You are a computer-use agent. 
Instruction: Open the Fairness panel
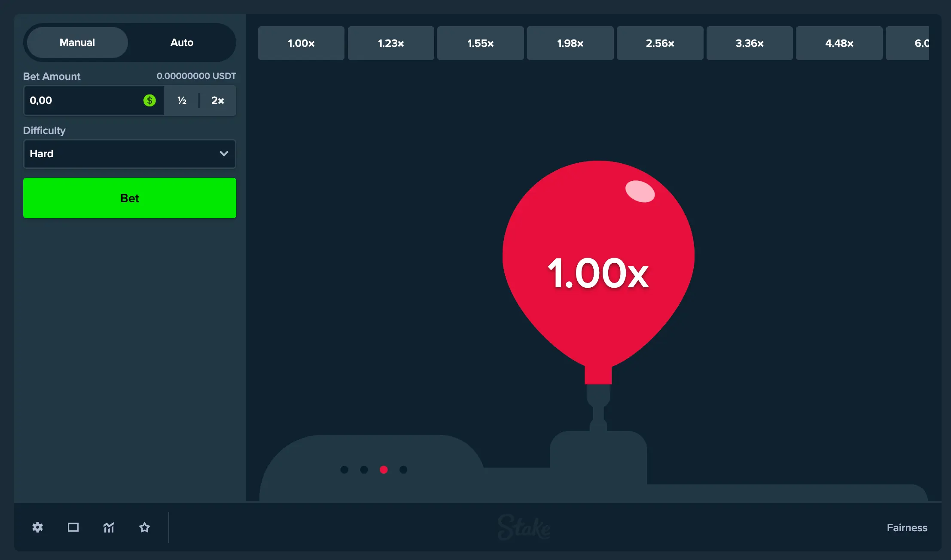[x=907, y=527]
